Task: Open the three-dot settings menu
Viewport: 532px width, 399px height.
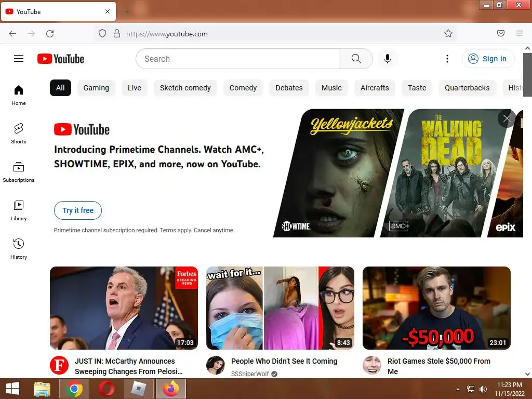Action: coord(447,59)
